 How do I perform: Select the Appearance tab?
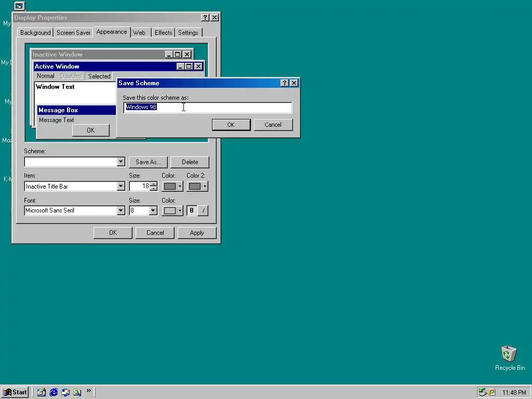pyautogui.click(x=112, y=32)
